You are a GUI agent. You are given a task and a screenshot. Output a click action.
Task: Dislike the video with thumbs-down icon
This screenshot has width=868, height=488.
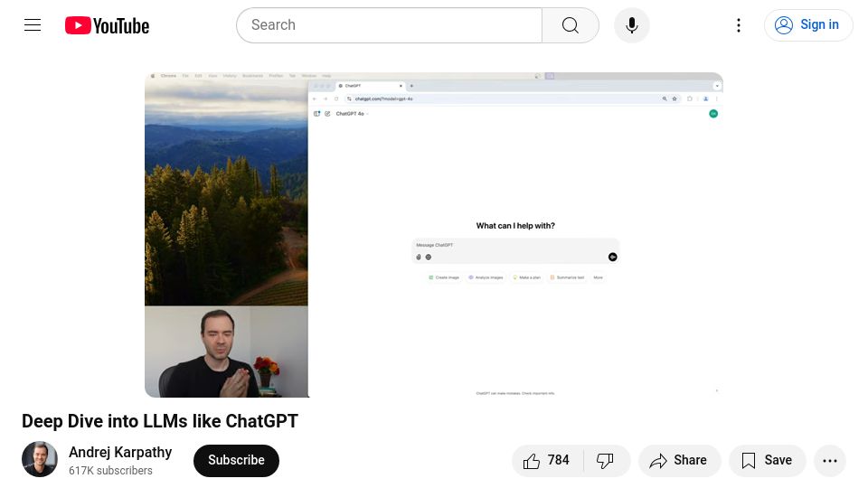(606, 460)
